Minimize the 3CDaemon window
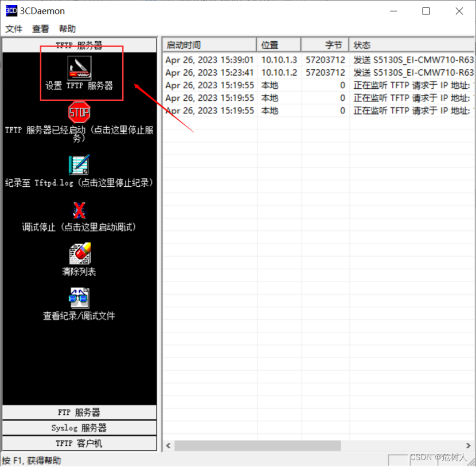 click(393, 11)
